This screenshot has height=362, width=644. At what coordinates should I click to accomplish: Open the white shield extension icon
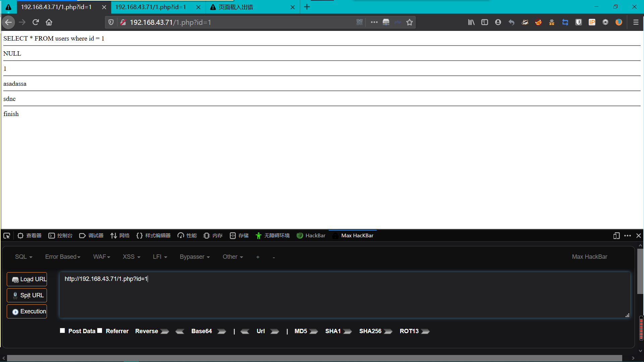coord(579,22)
